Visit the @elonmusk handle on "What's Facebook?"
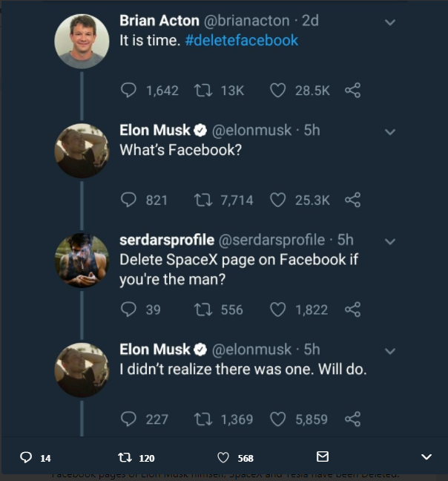Image resolution: width=448 pixels, height=481 pixels. (252, 130)
